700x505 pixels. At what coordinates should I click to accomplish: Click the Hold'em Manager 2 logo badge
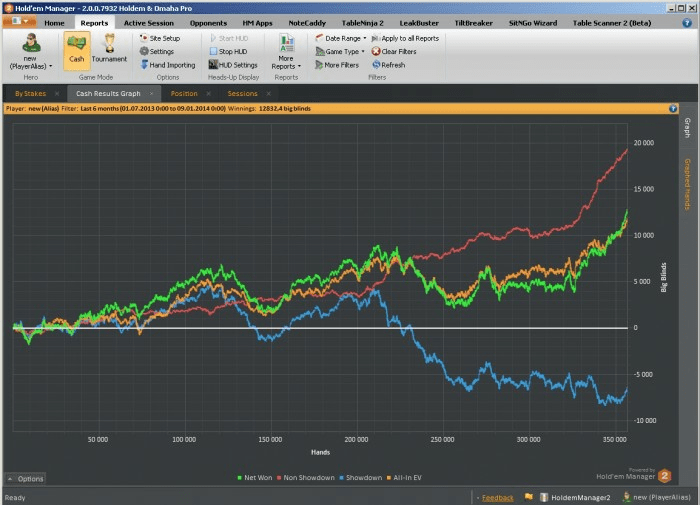click(665, 476)
